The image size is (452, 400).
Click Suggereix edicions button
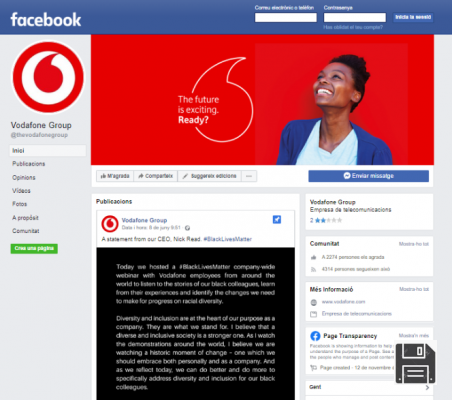tap(210, 176)
